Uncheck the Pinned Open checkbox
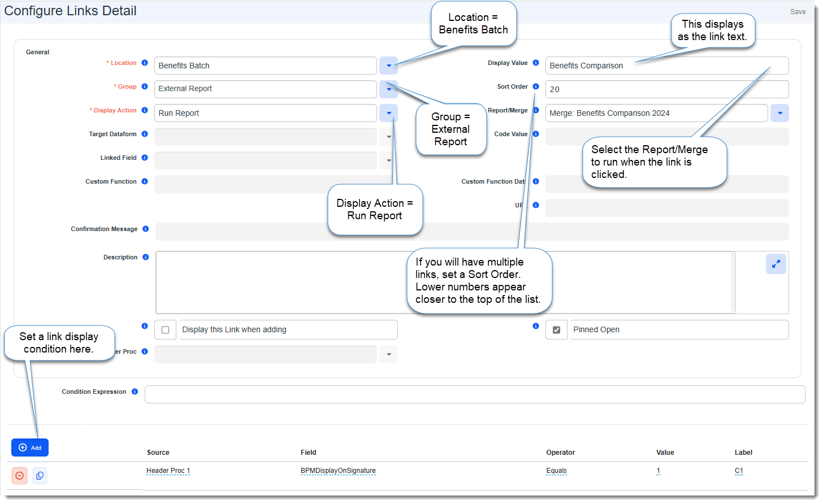This screenshot has width=823, height=504. point(556,330)
